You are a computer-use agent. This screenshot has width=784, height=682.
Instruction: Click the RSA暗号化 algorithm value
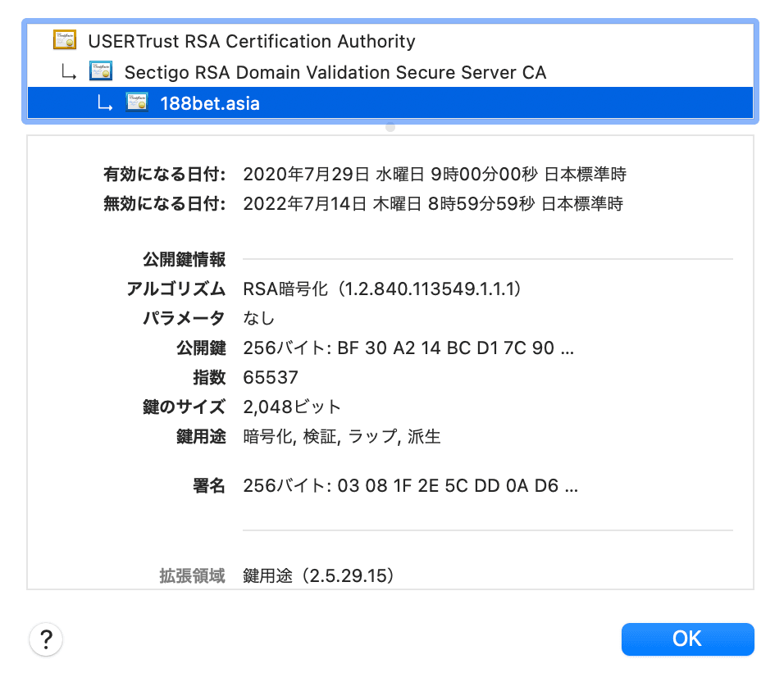pyautogui.click(x=382, y=289)
